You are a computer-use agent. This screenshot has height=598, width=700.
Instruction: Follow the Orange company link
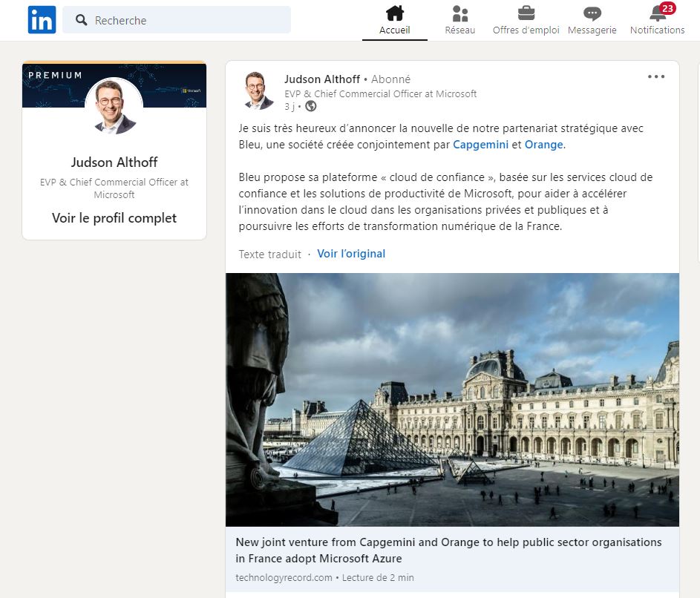[x=544, y=145]
